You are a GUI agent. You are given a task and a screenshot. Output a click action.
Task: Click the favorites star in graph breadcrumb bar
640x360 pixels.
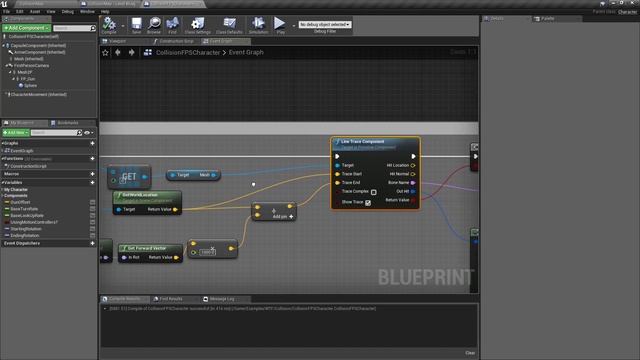(x=105, y=52)
